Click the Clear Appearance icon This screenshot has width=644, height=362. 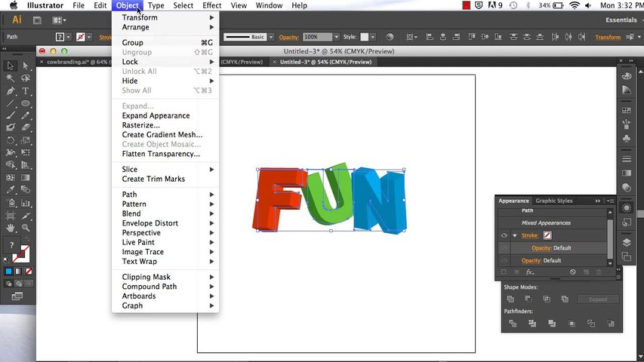(573, 272)
